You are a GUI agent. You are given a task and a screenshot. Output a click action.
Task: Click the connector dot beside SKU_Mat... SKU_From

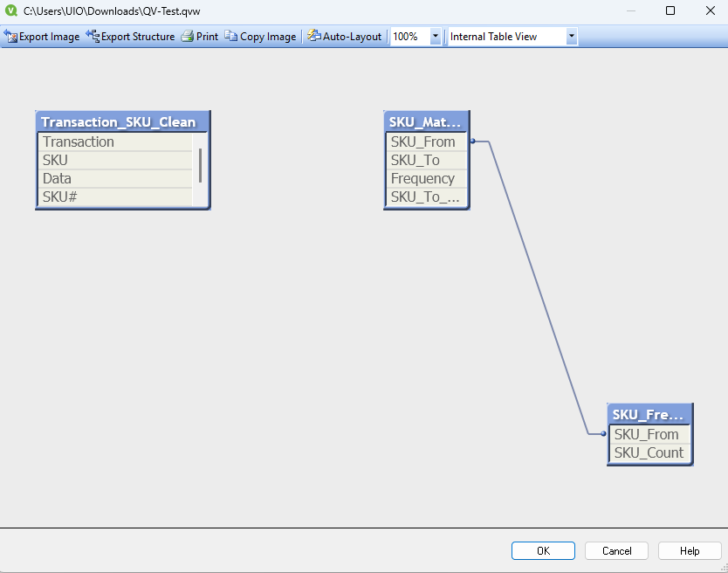pos(472,141)
